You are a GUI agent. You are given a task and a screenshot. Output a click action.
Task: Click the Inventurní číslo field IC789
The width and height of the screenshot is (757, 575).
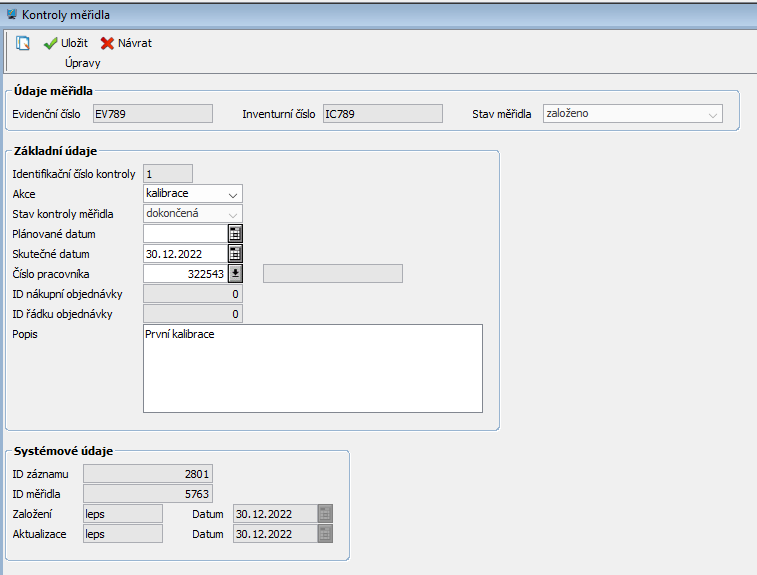(382, 114)
